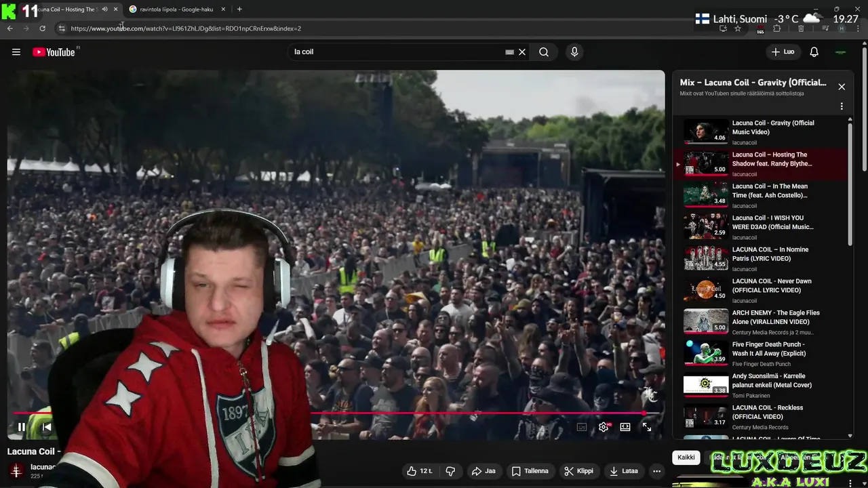The width and height of the screenshot is (868, 488).
Task: Like the video with 12 t.
Action: pyautogui.click(x=420, y=471)
